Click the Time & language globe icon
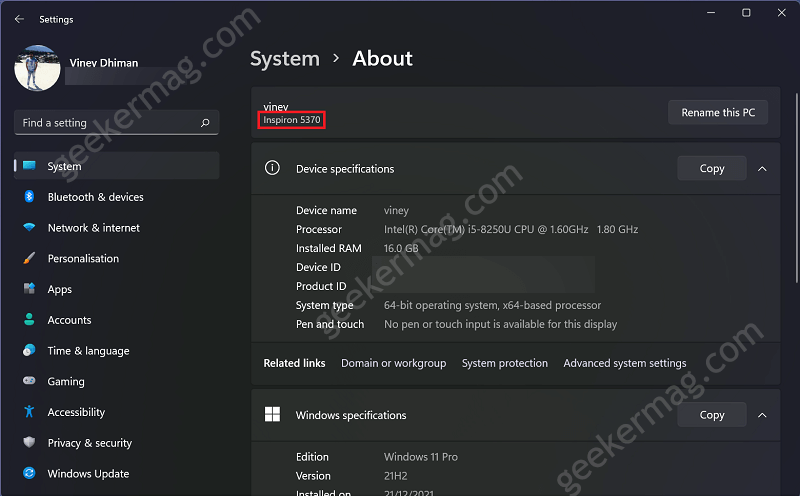Image resolution: width=800 pixels, height=499 pixels. click(29, 350)
